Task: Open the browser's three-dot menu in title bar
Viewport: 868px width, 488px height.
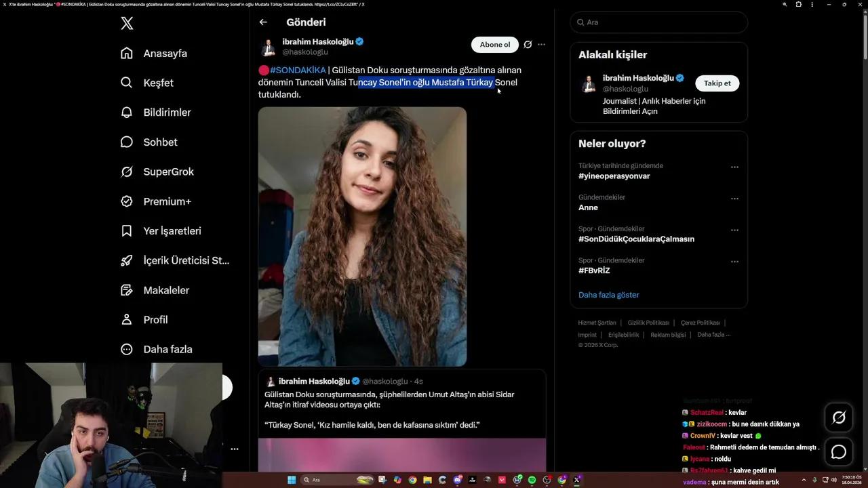Action: (x=811, y=4)
